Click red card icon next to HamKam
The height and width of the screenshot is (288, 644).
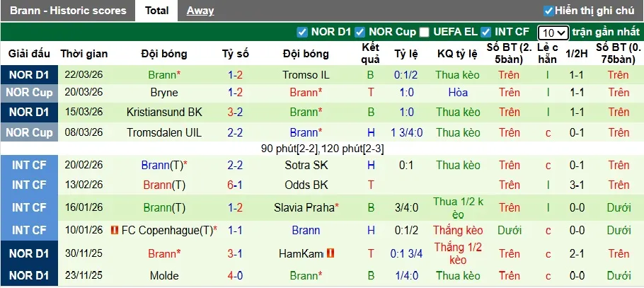click(330, 253)
